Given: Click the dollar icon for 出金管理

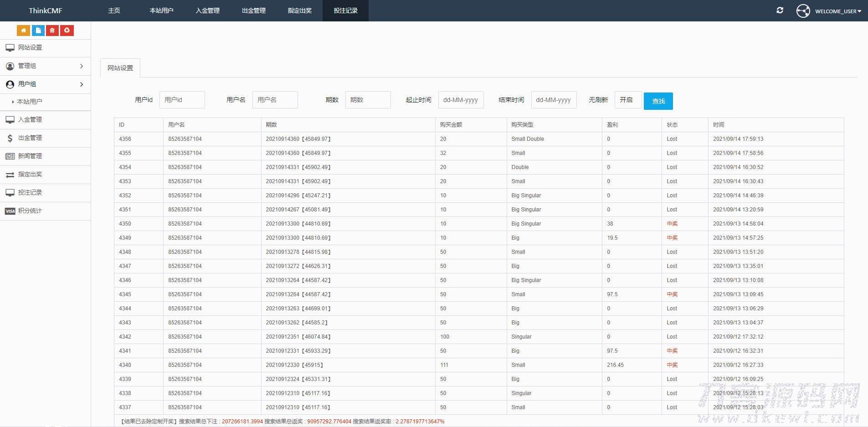Looking at the screenshot, I should 10,138.
